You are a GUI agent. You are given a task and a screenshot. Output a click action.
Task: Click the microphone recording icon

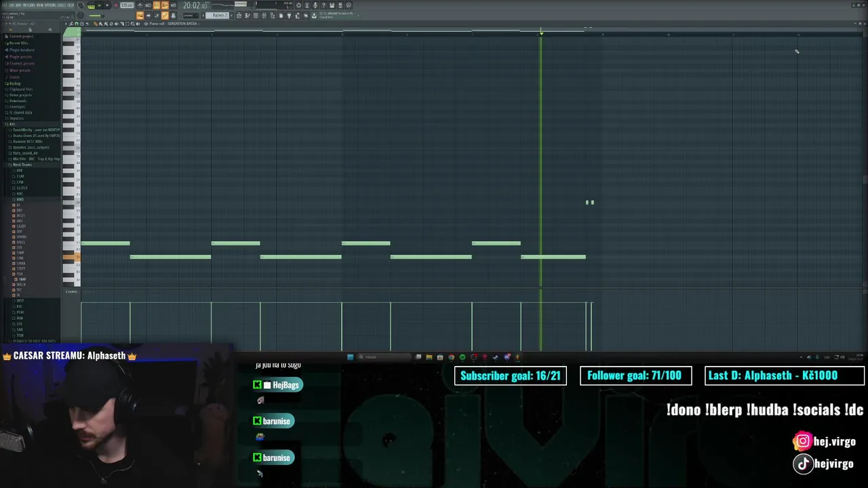pos(315,5)
